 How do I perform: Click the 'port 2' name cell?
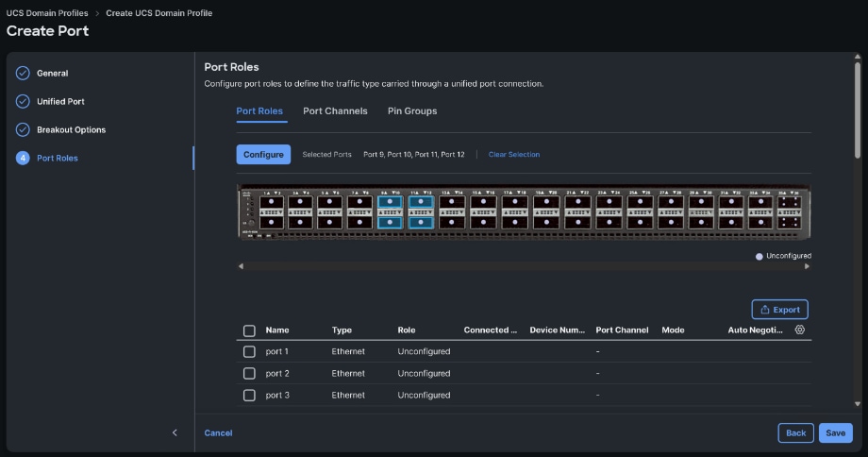(x=277, y=373)
